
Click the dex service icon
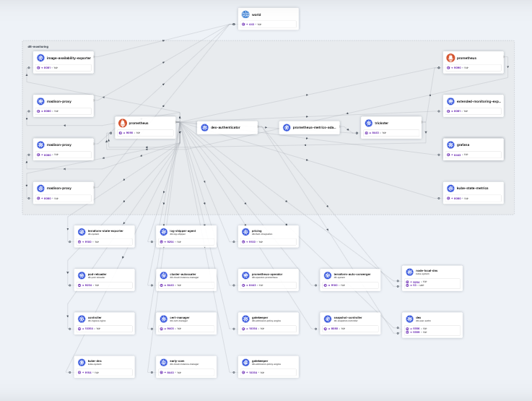[x=410, y=319]
